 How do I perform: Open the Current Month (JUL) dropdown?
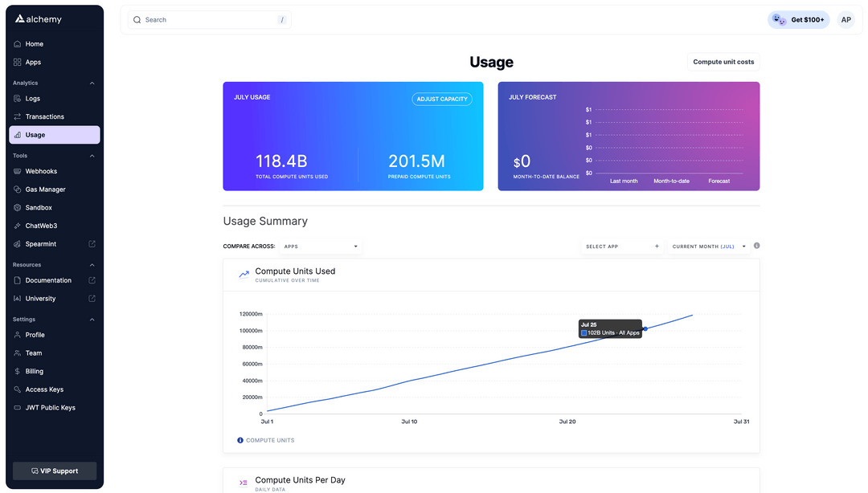tap(708, 246)
